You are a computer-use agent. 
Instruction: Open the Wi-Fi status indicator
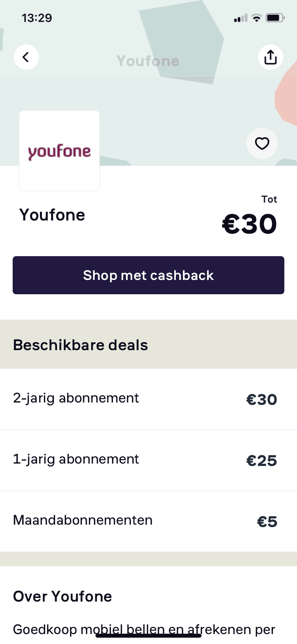point(257,17)
